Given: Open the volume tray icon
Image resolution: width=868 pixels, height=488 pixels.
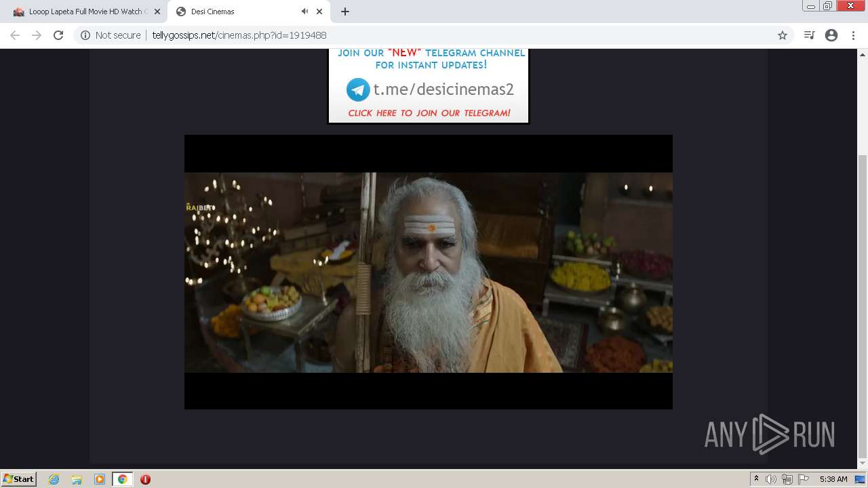Looking at the screenshot, I should click(x=771, y=479).
